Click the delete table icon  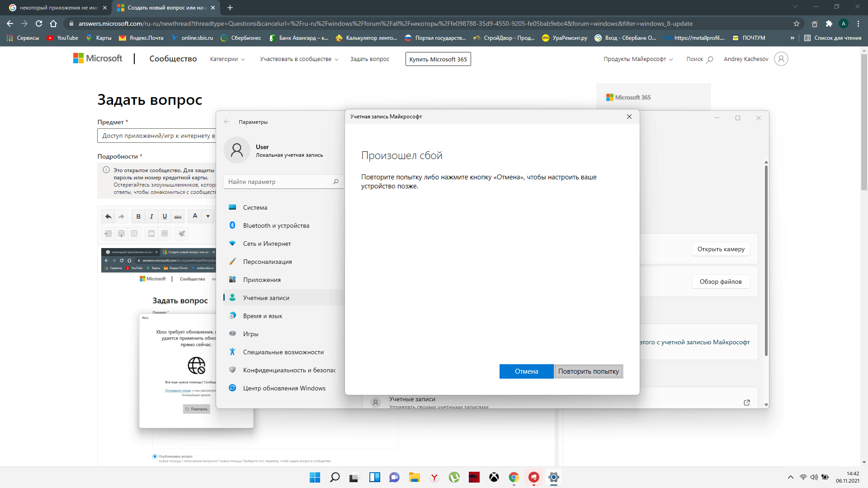point(134,234)
